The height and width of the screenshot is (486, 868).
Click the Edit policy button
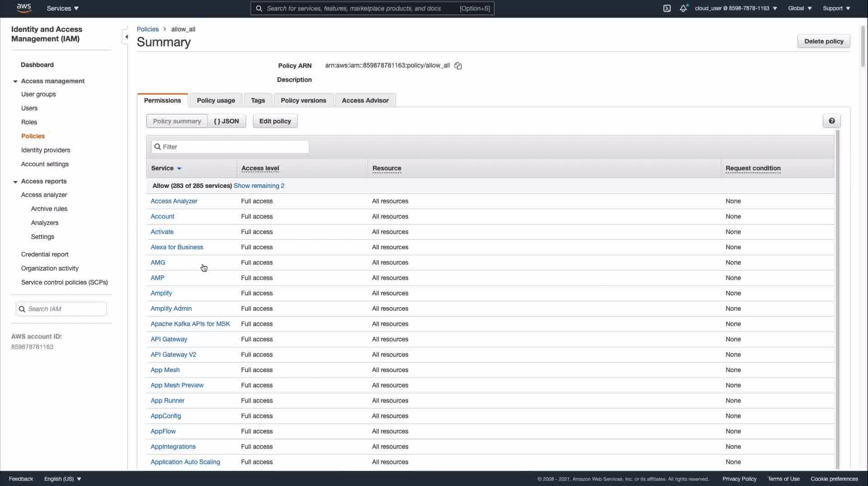(x=275, y=121)
